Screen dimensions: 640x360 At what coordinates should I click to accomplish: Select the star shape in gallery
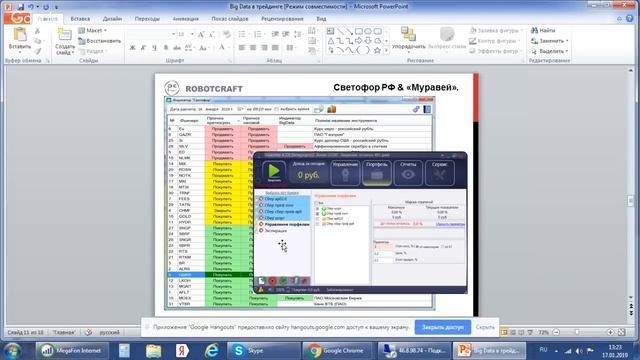tap(377, 50)
